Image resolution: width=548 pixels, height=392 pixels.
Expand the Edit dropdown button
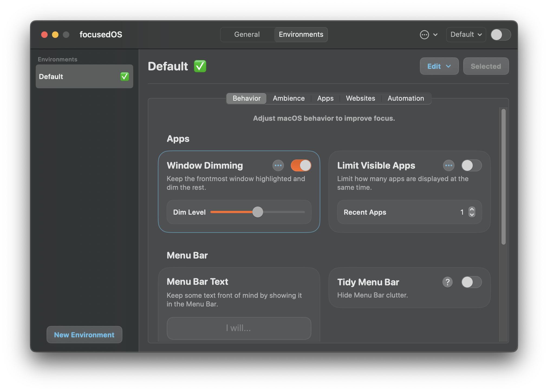(439, 66)
